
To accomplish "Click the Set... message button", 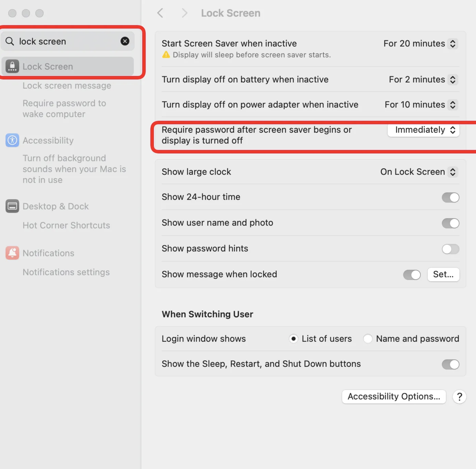I will (x=443, y=274).
